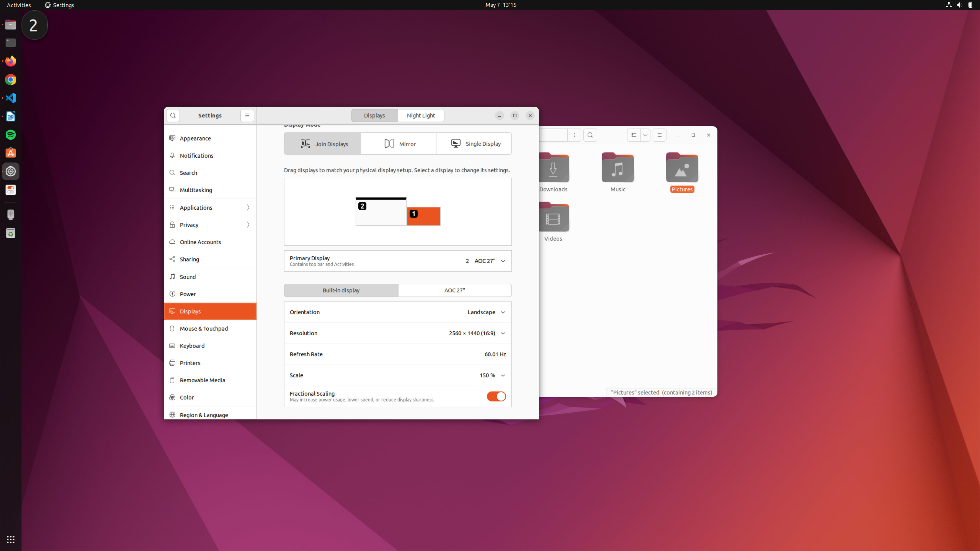
Task: Go to Notifications settings
Action: 210,156
